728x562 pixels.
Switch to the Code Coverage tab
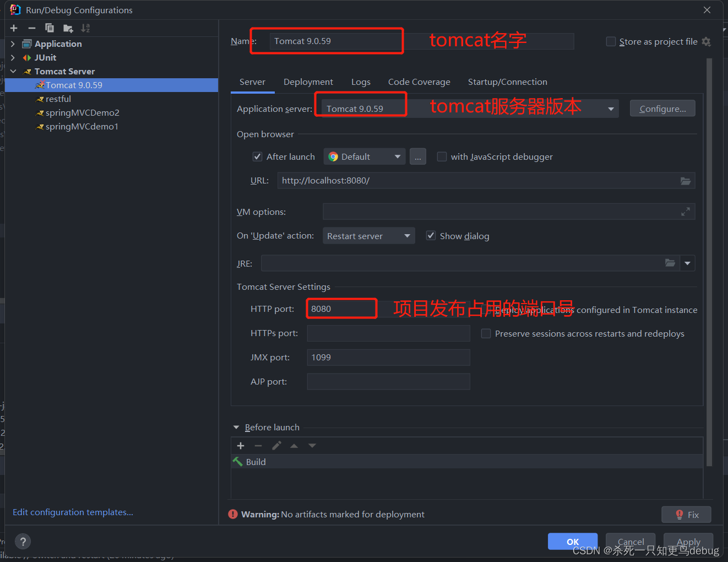coord(419,82)
